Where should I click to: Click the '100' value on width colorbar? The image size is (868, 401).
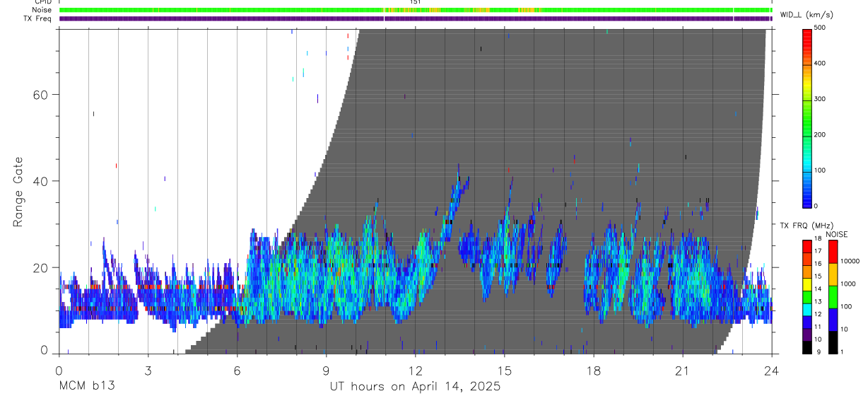(x=820, y=170)
